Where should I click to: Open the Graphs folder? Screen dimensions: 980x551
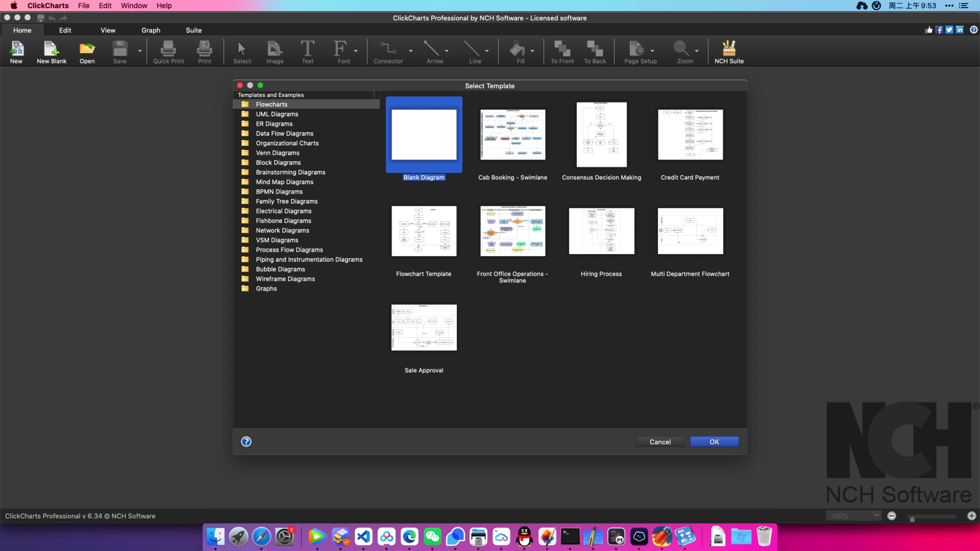coord(266,289)
